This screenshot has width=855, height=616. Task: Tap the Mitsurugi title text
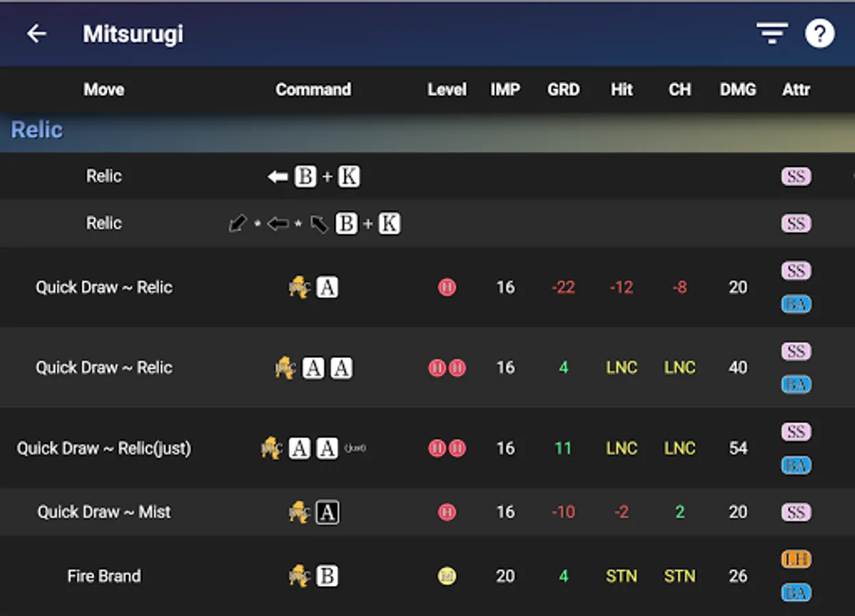click(133, 34)
